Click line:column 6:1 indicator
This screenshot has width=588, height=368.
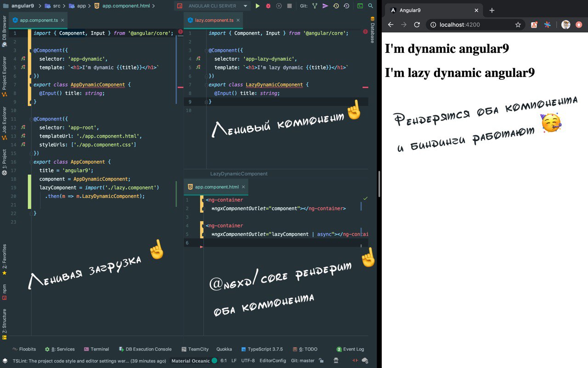(x=224, y=361)
